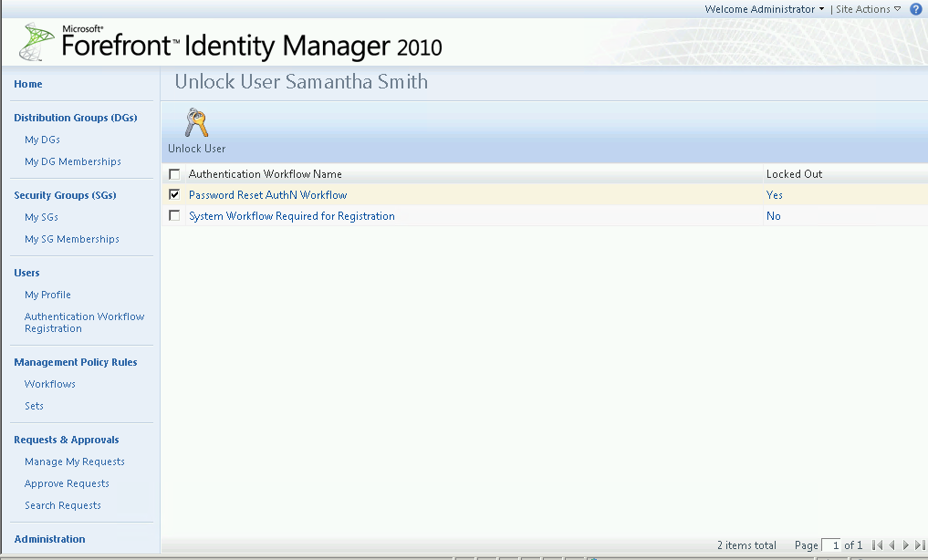This screenshot has width=928, height=560.
Task: Go to previous page arrow
Action: [892, 545]
